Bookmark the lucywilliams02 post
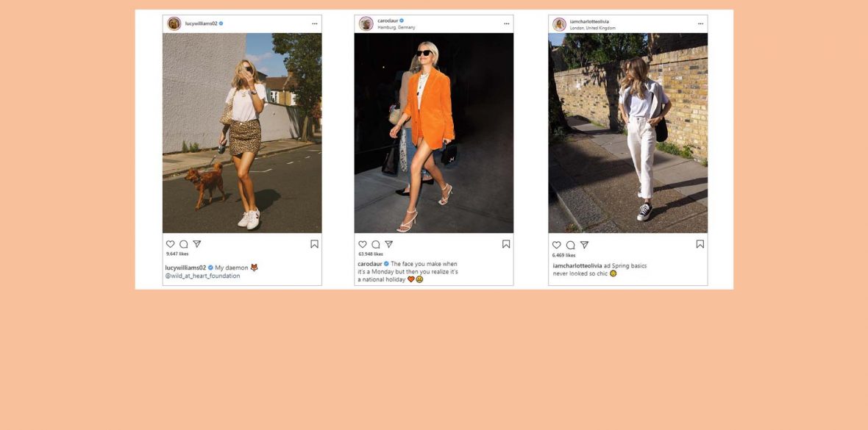Viewport: 868px width, 430px height. [314, 244]
